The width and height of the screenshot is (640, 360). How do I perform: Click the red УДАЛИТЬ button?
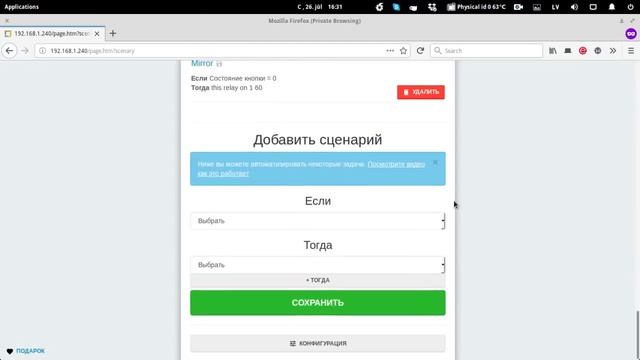[421, 92]
